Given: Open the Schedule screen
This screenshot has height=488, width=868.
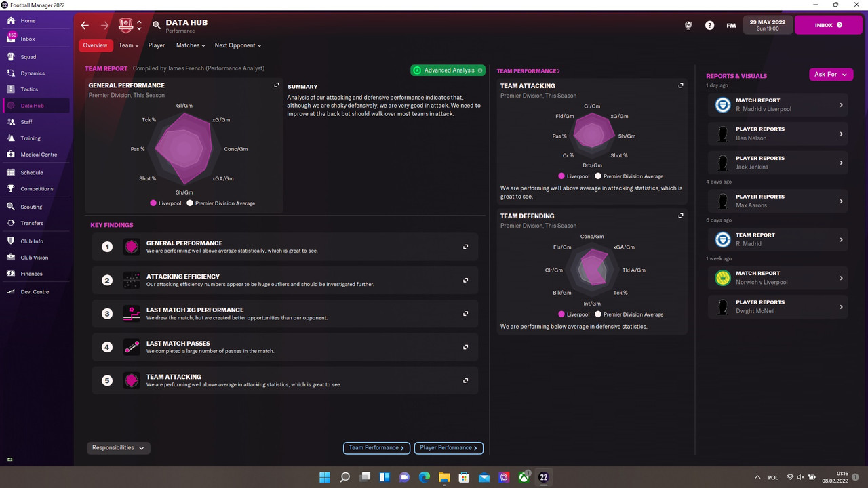Looking at the screenshot, I should [37, 173].
